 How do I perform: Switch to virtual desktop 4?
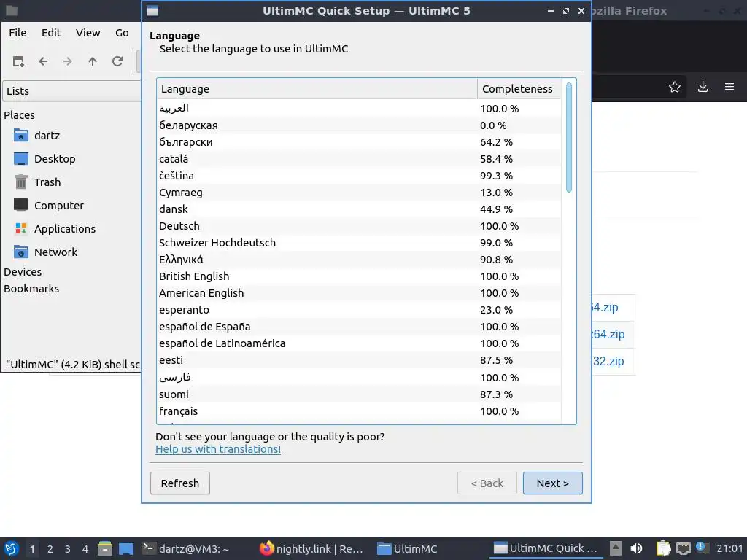tap(85, 549)
